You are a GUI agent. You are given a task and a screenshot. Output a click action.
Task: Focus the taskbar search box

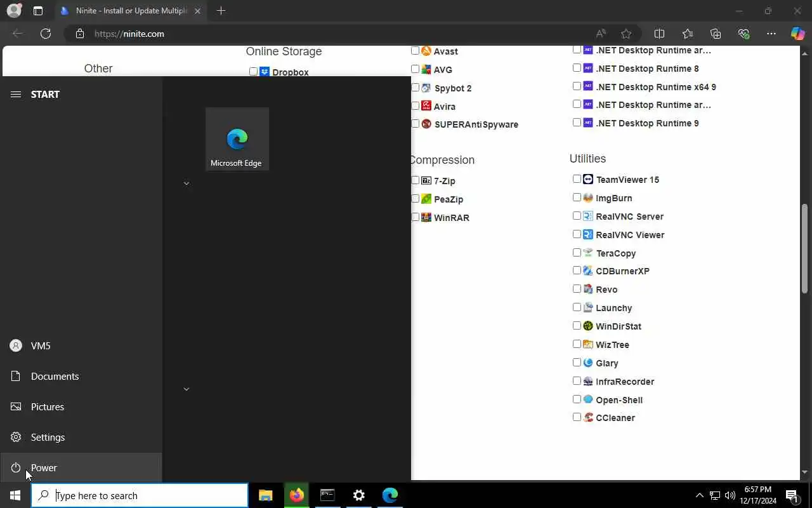140,495
